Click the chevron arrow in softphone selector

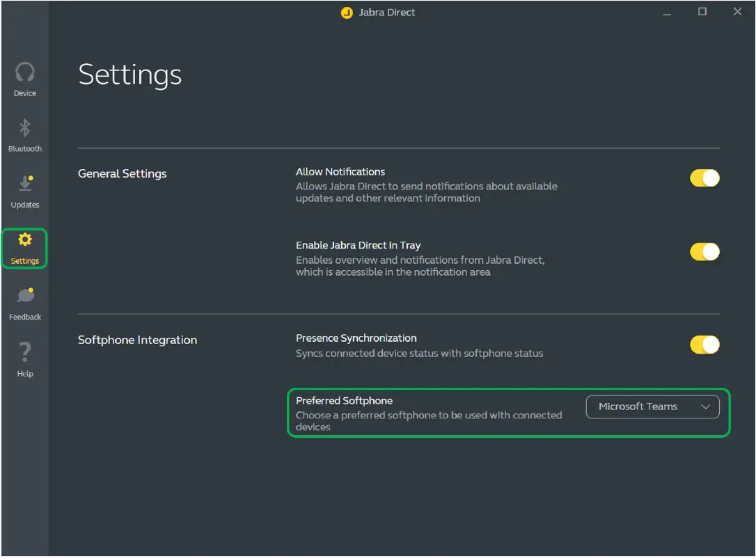(706, 407)
